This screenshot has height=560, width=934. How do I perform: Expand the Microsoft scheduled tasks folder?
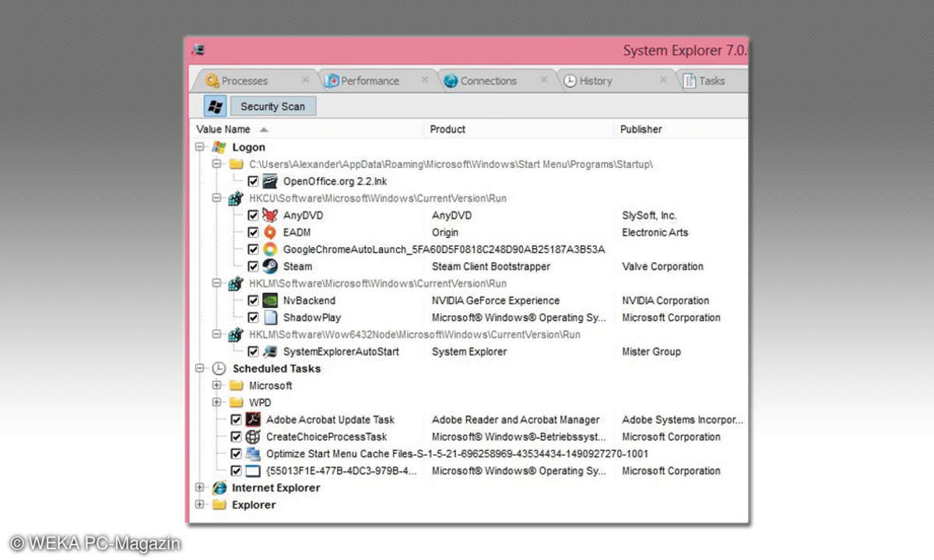click(217, 386)
